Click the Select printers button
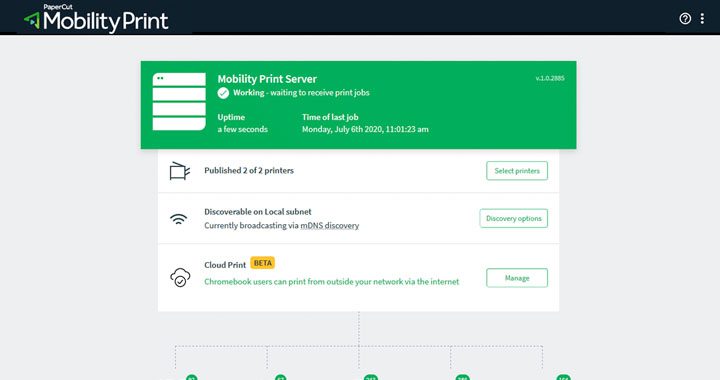 tap(517, 171)
